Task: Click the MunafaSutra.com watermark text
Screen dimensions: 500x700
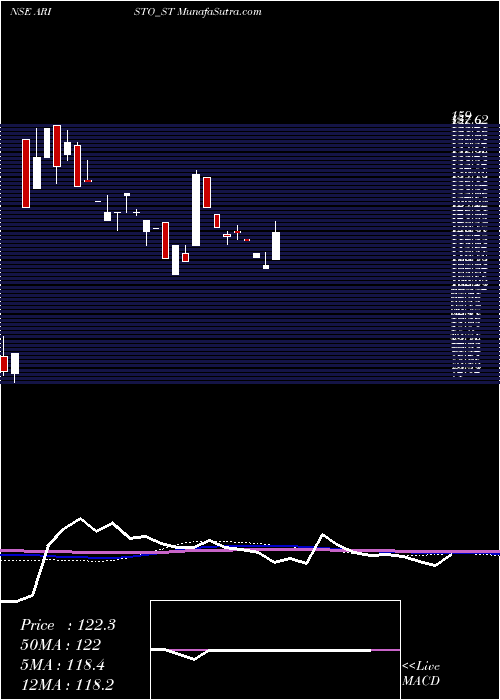Action: tap(220, 12)
